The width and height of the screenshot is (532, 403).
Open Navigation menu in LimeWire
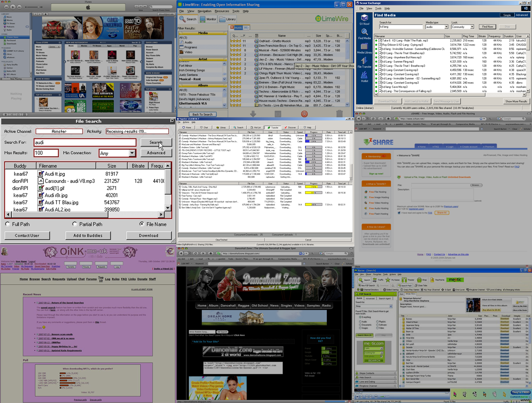204,11
